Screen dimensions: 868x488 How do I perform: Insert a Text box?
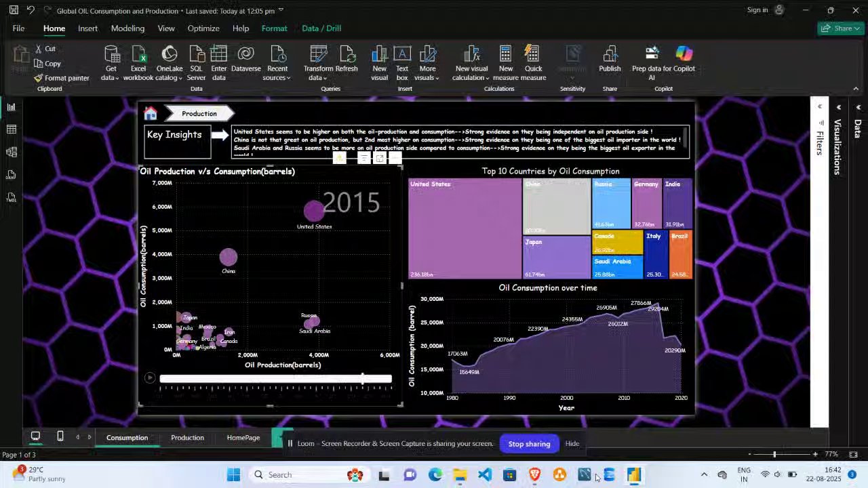click(402, 63)
